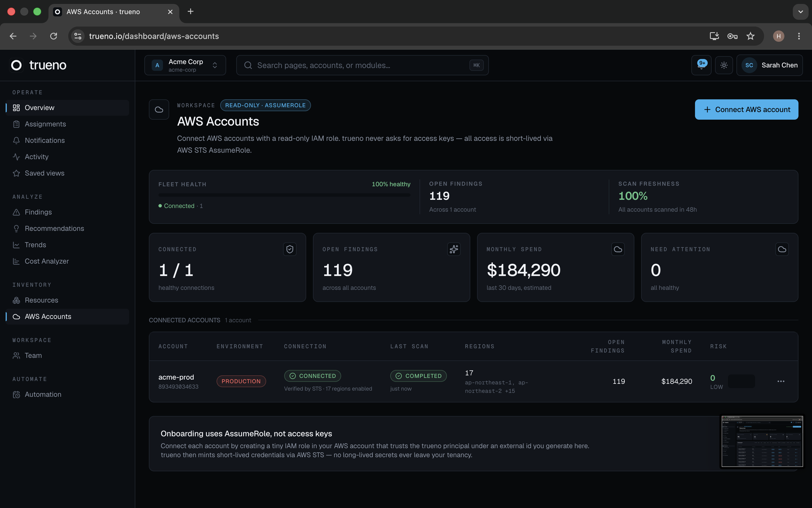
Task: Open Notifications in the sidebar
Action: click(x=67, y=140)
